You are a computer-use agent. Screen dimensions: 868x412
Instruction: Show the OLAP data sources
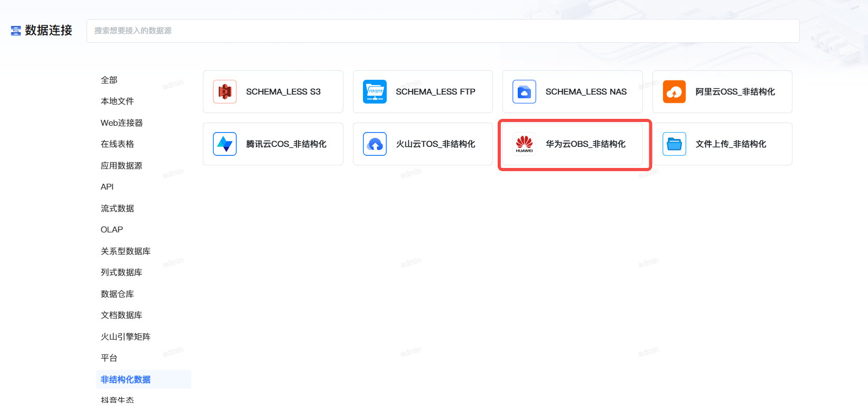coord(112,229)
